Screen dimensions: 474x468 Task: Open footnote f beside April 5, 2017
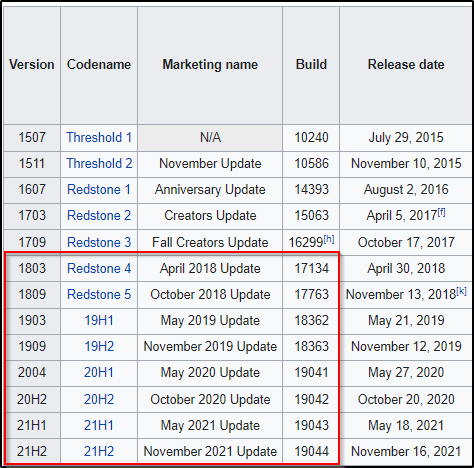coord(441,212)
